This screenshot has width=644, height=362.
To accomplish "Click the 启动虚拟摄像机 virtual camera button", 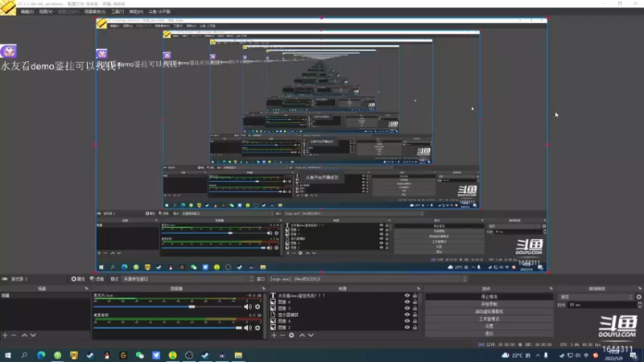I will tap(489, 311).
